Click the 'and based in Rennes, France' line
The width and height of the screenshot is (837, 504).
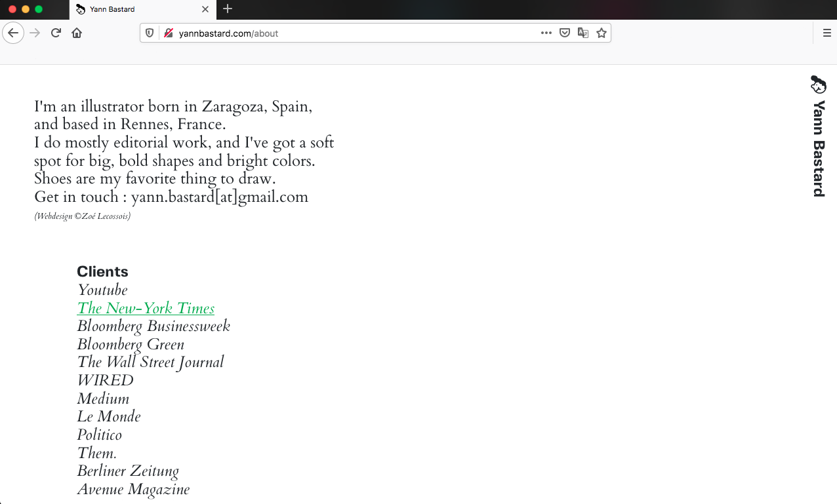coord(130,124)
